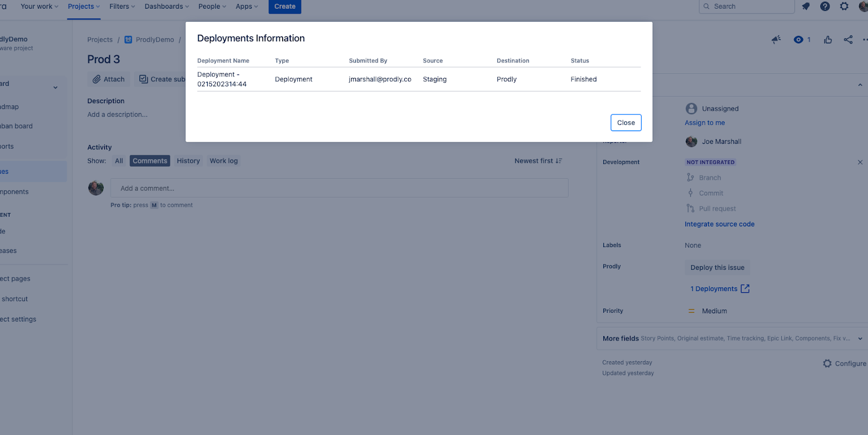Toggle the watch issue eye icon
The height and width of the screenshot is (435, 868).
(x=798, y=40)
